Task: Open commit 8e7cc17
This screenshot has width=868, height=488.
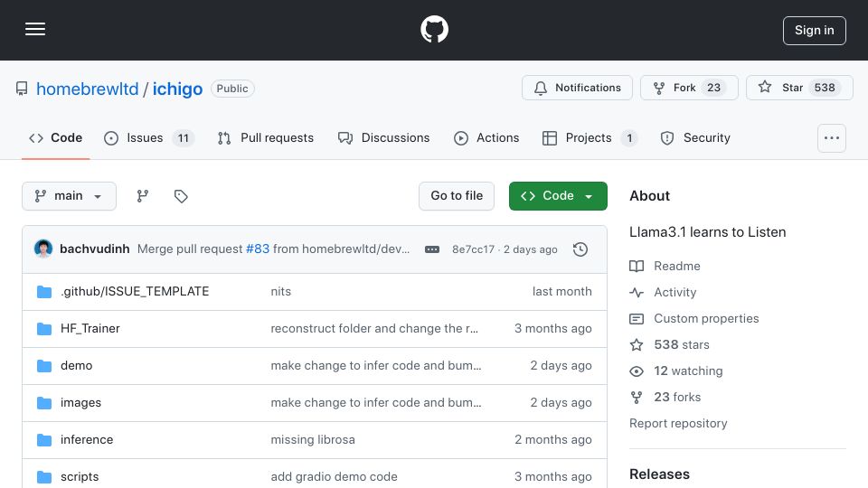Action: (x=473, y=249)
